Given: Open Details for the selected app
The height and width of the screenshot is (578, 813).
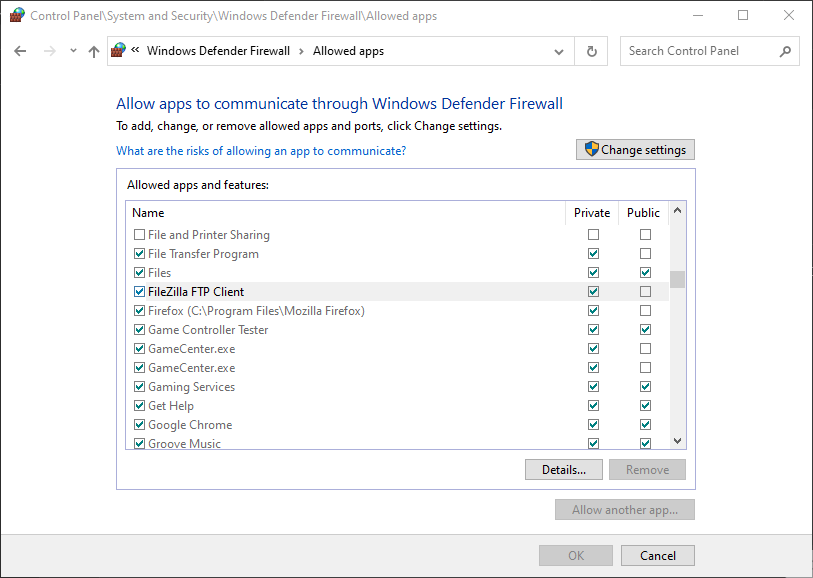Looking at the screenshot, I should [x=564, y=470].
